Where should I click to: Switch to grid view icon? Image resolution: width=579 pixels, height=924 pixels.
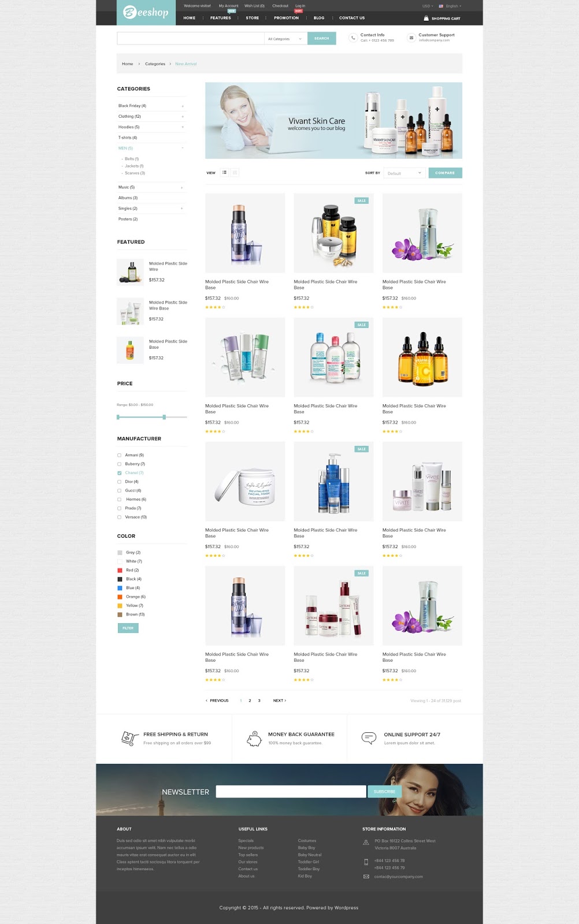[x=235, y=173]
